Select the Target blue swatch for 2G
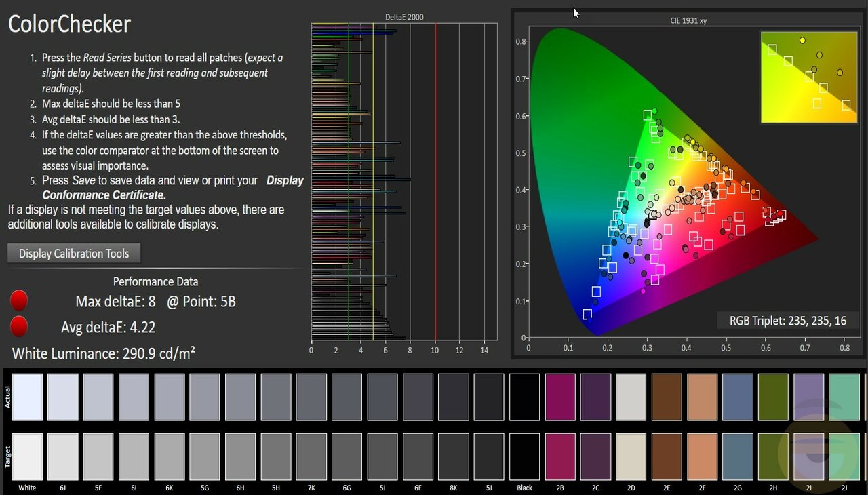 click(x=738, y=457)
